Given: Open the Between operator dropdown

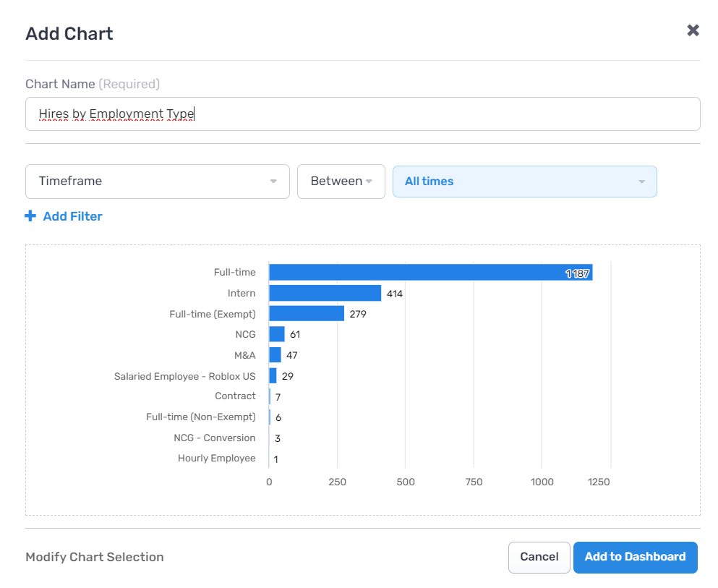Looking at the screenshot, I should click(341, 182).
